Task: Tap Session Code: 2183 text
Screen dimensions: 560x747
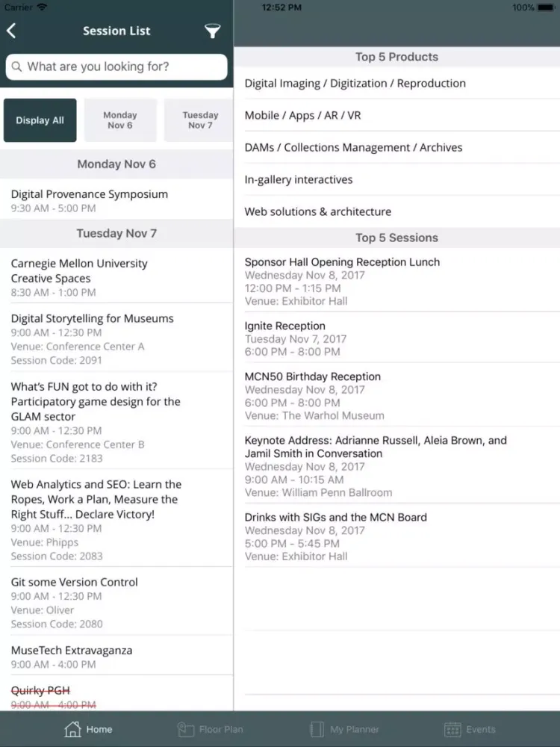Action: coord(57,459)
